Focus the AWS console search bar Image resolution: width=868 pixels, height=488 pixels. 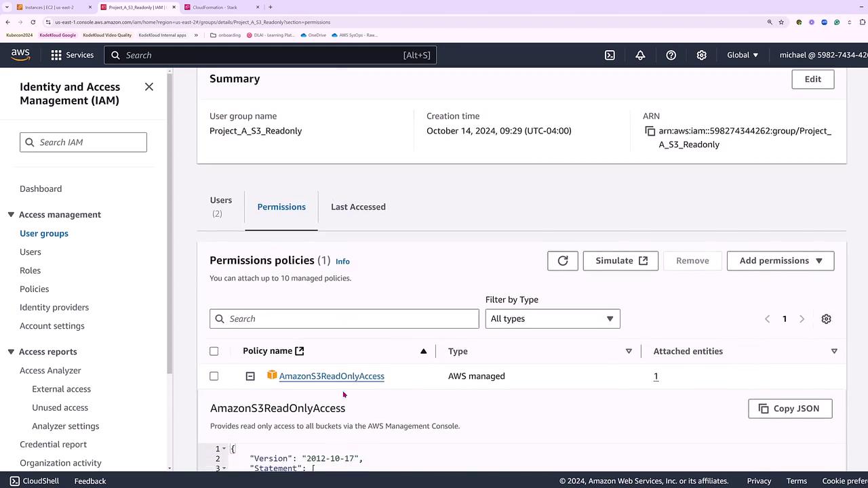point(271,55)
